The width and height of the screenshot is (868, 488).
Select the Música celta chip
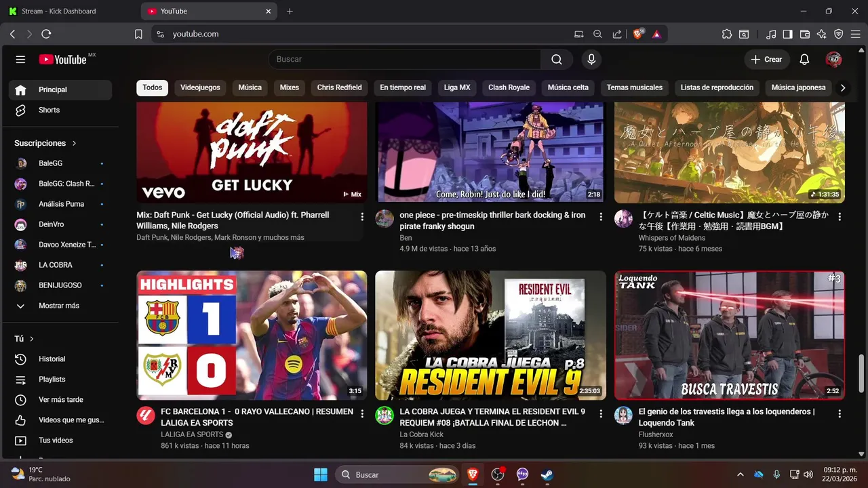click(568, 87)
